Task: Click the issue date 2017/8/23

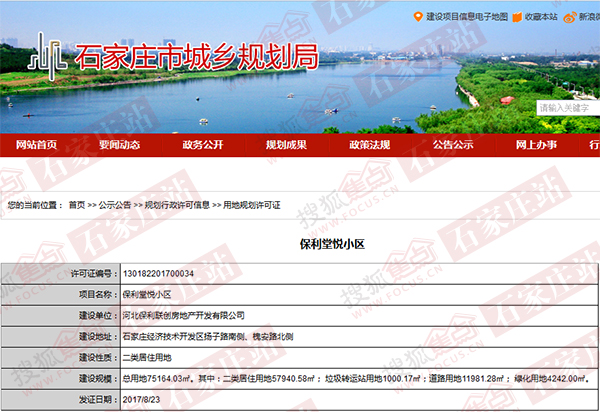Action: point(141,400)
